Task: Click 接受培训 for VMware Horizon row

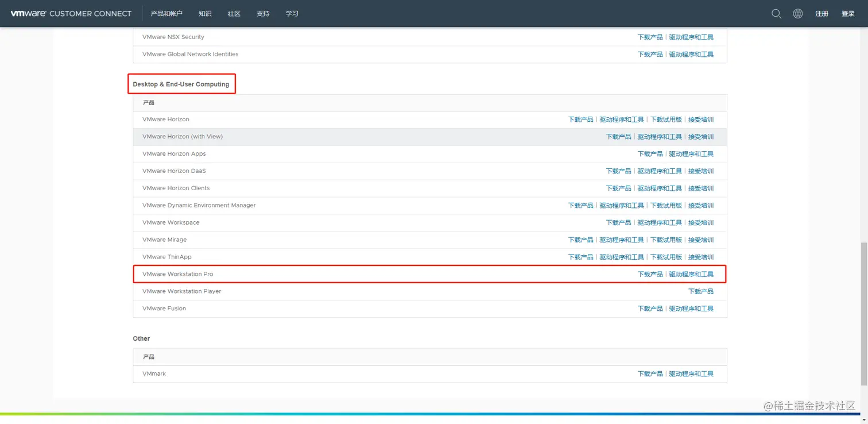Action: [701, 120]
